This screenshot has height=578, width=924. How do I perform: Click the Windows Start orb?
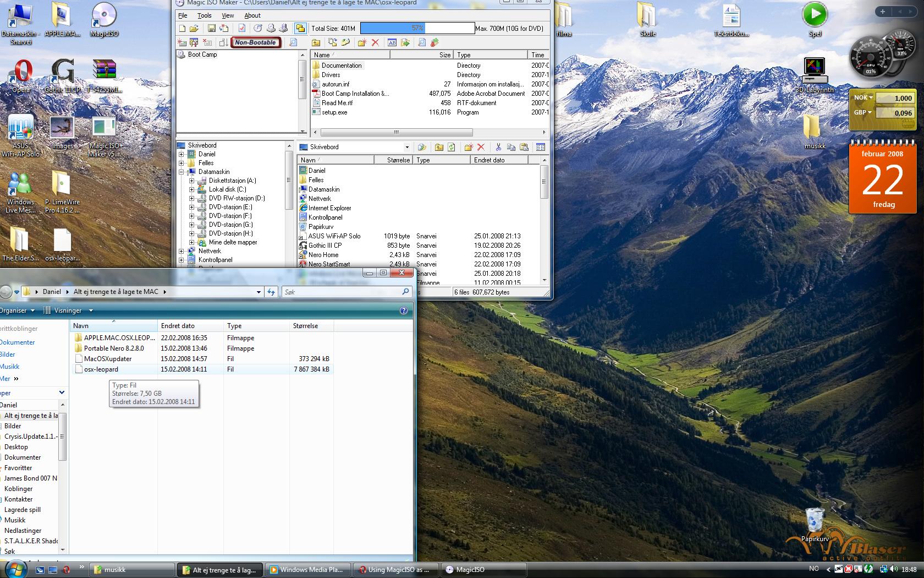click(x=16, y=569)
